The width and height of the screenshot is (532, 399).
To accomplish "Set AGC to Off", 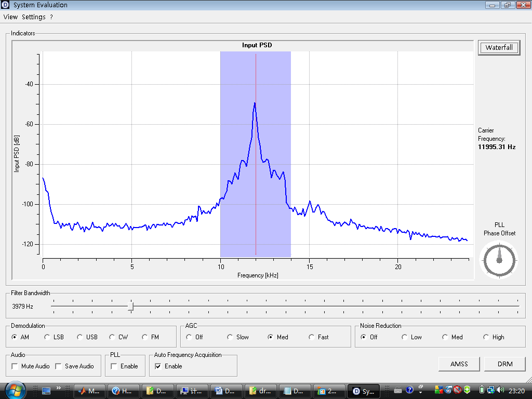I will [195, 337].
